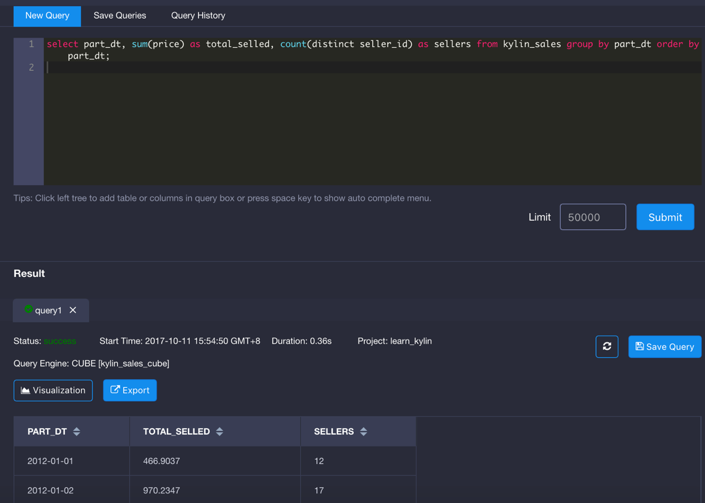Viewport: 705px width, 503px height.
Task: Click kylin_sales in the SQL text
Action: coord(533,44)
